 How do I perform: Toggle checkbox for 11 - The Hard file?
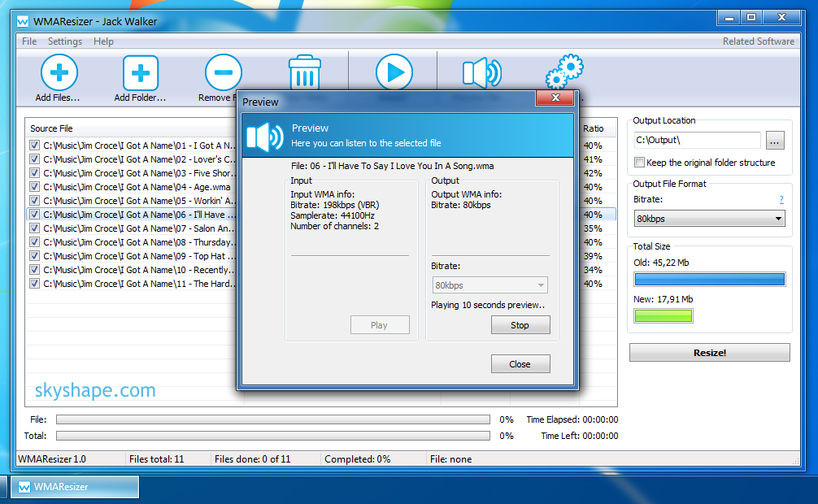point(35,284)
